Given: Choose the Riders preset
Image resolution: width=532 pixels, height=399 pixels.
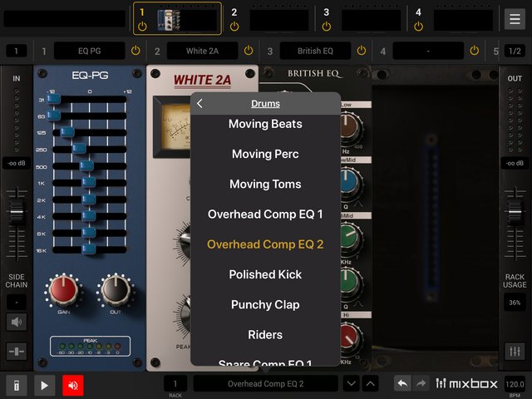Looking at the screenshot, I should [265, 335].
